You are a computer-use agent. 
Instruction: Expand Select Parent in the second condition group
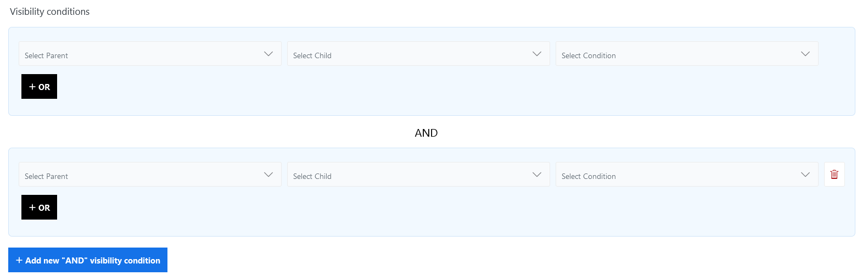tap(137, 175)
